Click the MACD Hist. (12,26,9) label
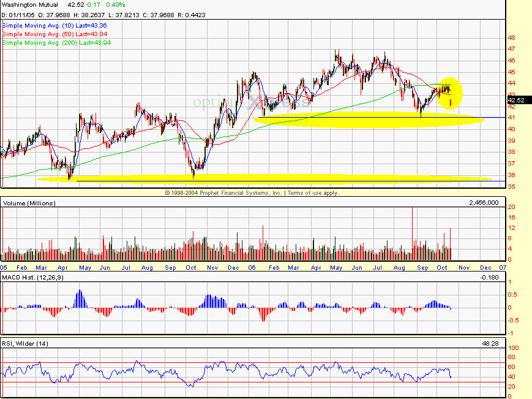The height and width of the screenshot is (399, 532). click(32, 278)
